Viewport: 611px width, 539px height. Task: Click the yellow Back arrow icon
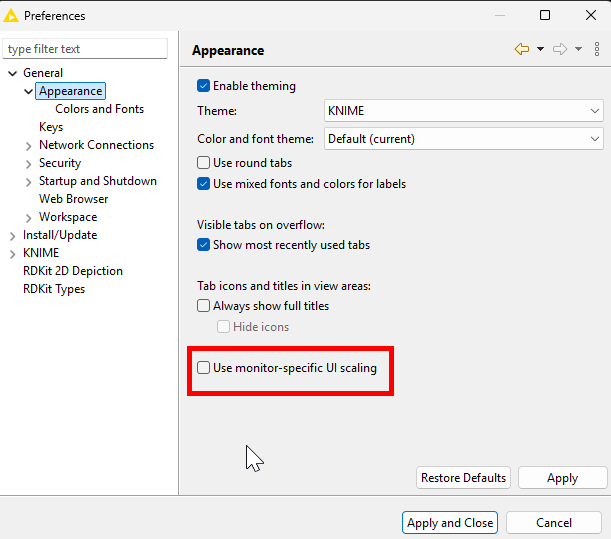(521, 49)
